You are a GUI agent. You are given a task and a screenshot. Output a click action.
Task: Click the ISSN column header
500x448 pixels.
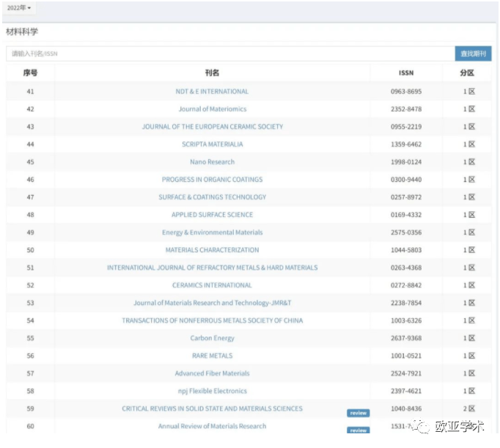[405, 73]
